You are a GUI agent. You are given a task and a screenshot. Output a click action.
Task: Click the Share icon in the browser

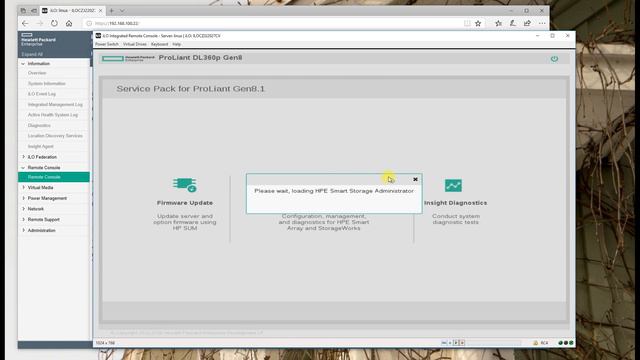(527, 23)
